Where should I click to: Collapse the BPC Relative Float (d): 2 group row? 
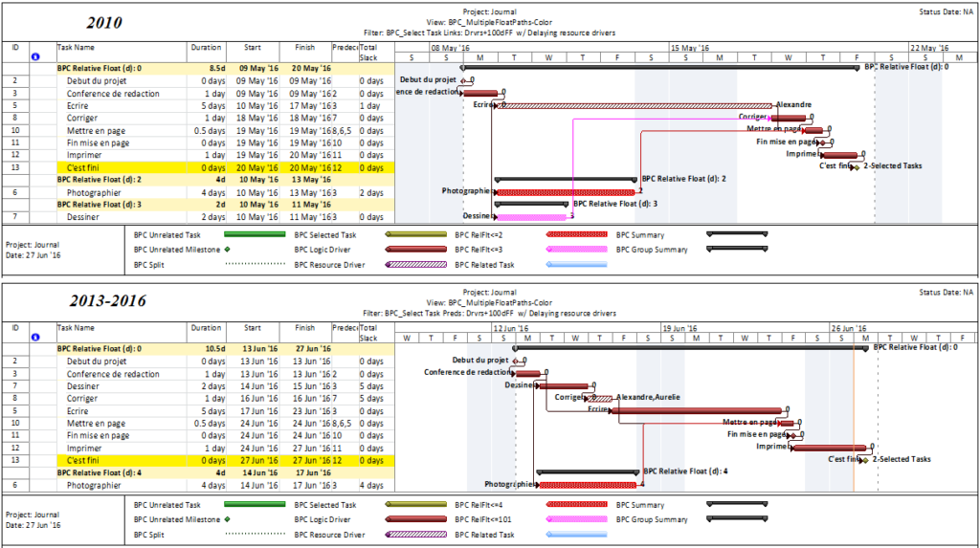99,179
